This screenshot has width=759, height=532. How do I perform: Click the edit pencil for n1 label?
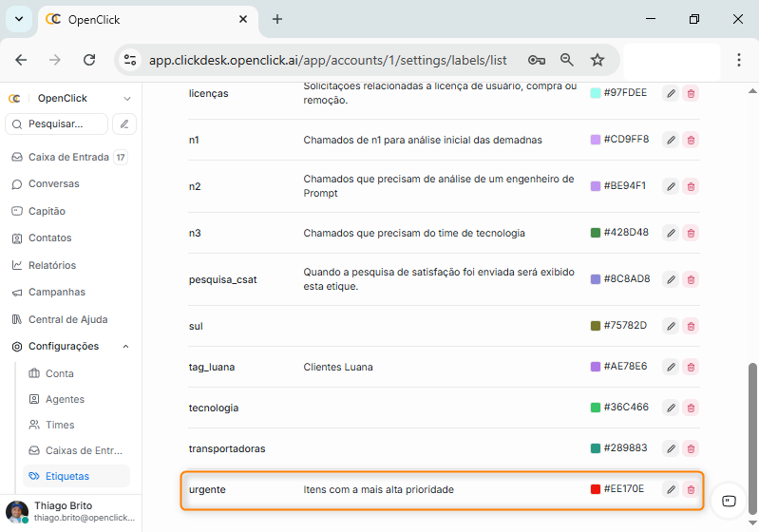click(x=671, y=140)
